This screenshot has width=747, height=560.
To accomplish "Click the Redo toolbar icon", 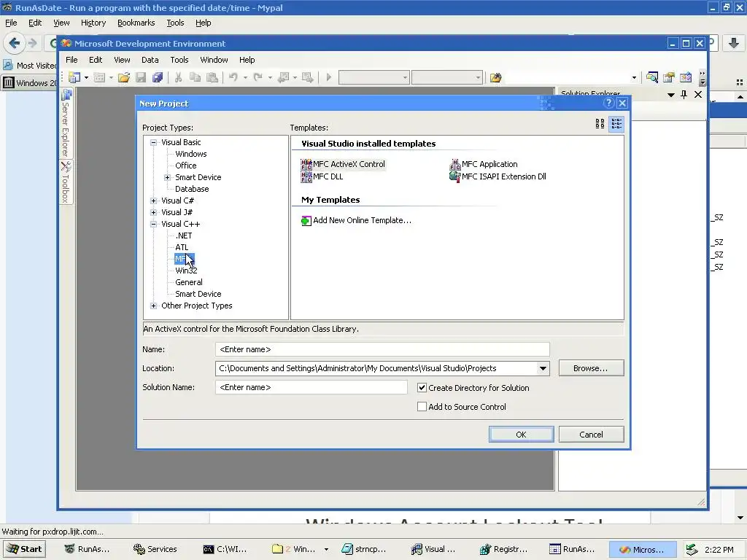I will click(258, 77).
